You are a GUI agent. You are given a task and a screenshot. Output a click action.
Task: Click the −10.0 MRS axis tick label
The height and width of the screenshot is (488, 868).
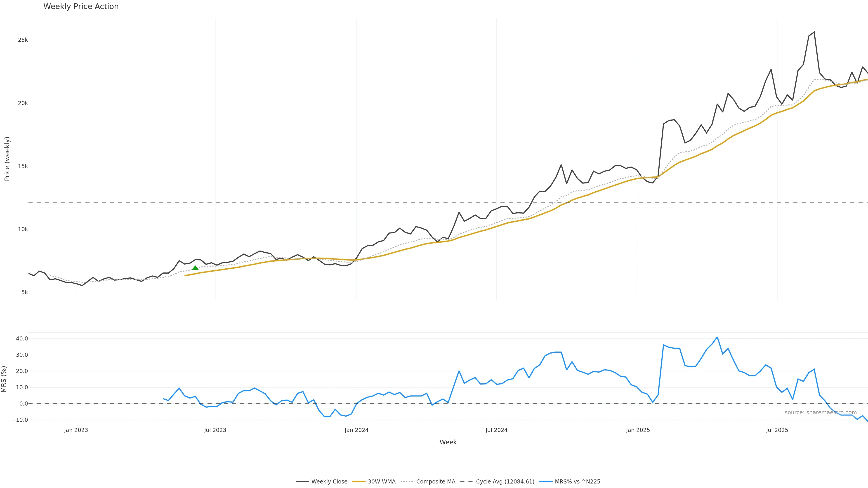(x=20, y=420)
